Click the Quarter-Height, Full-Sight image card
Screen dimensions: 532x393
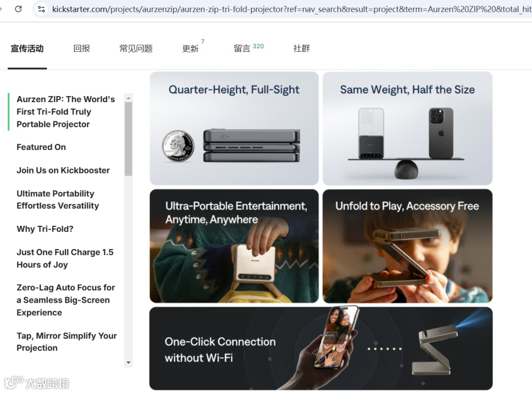[x=234, y=128]
